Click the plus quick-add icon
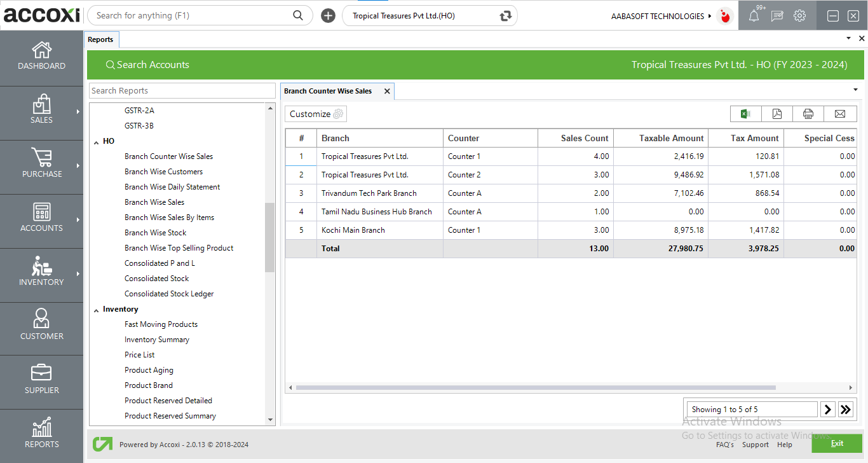Viewport: 868px width, 463px height. tap(328, 16)
